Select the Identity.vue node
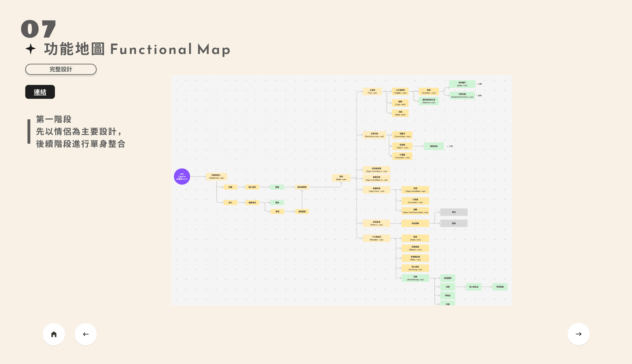 217,176
